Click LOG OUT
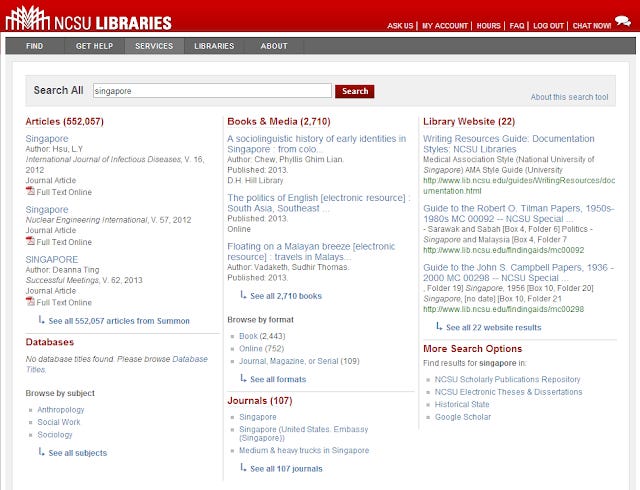 click(548, 26)
